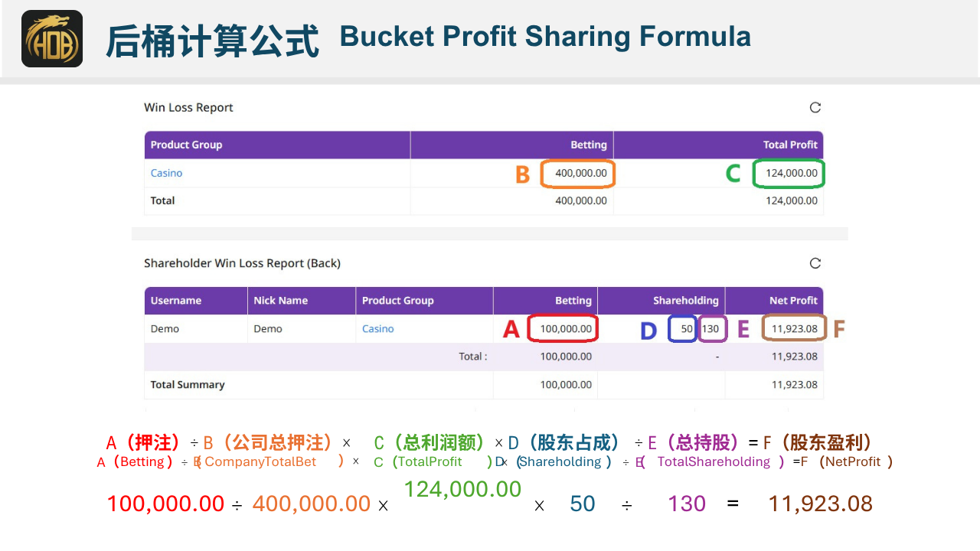980x551 pixels.
Task: Click the Product Group header in Win Loss Report
Action: point(186,145)
